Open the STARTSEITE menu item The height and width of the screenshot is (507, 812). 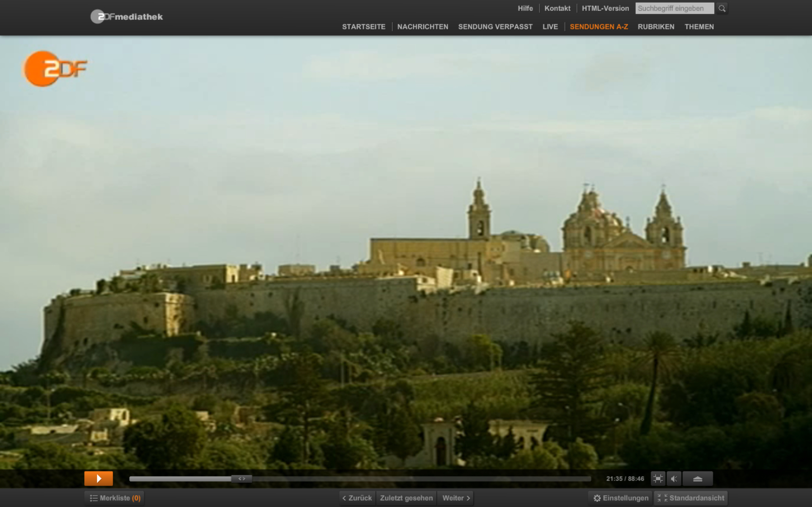[364, 27]
